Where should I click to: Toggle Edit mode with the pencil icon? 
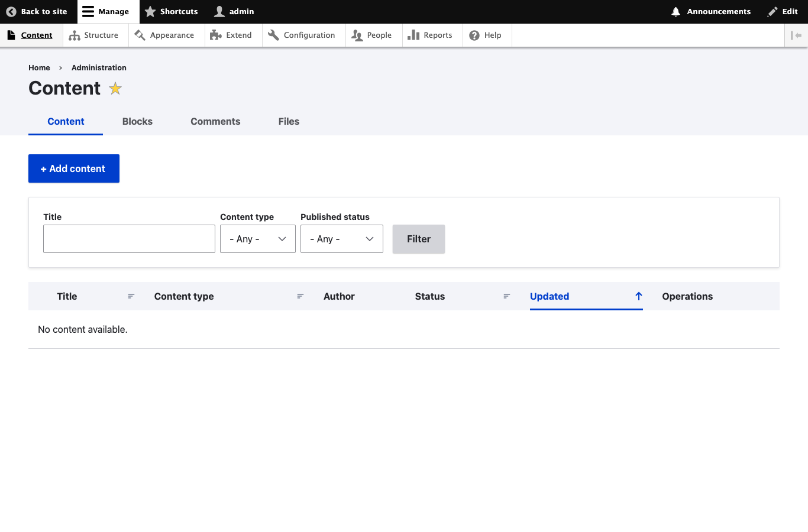click(x=783, y=12)
